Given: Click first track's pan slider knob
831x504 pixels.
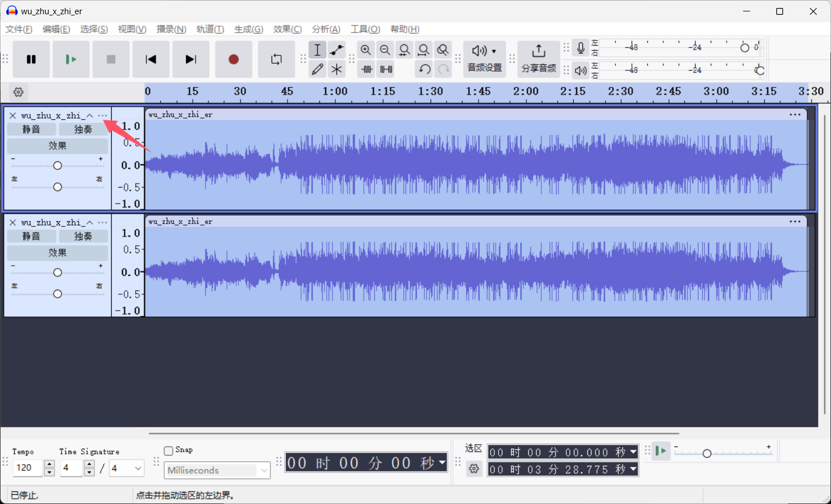Looking at the screenshot, I should coord(58,187).
